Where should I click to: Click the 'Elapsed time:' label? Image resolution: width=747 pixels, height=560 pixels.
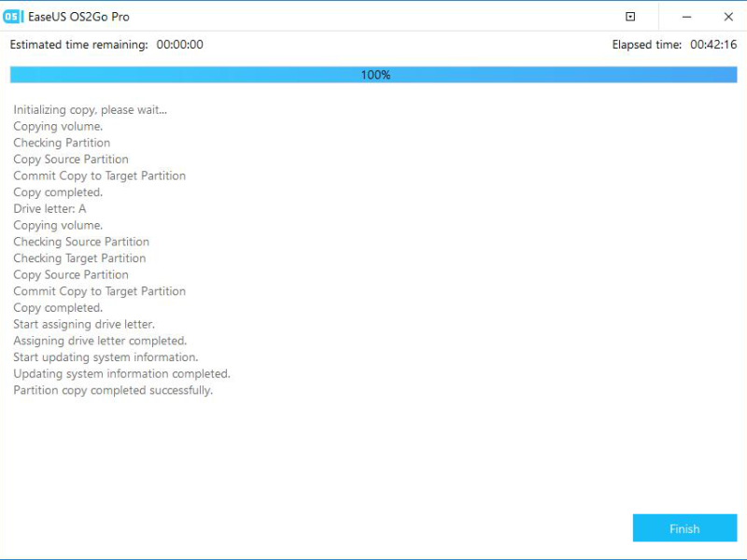coord(647,45)
